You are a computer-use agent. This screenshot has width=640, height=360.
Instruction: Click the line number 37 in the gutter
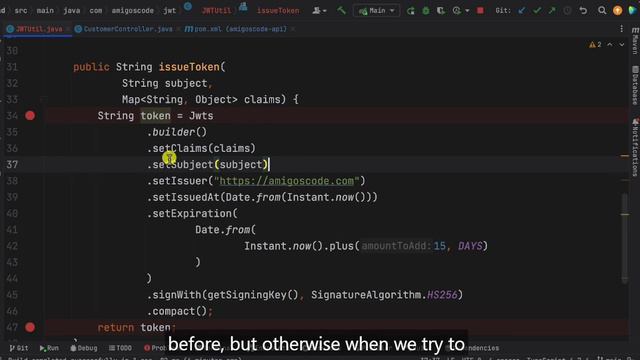[x=12, y=164]
